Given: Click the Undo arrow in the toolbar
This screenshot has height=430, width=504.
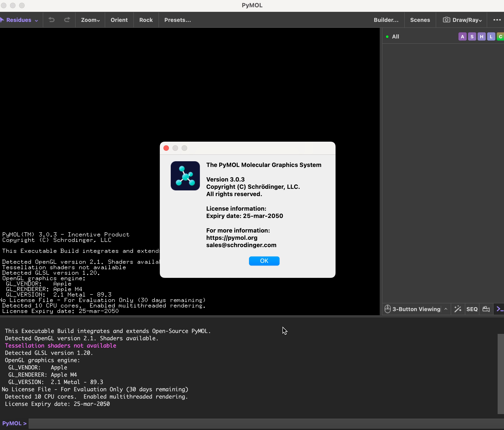Looking at the screenshot, I should [x=52, y=20].
